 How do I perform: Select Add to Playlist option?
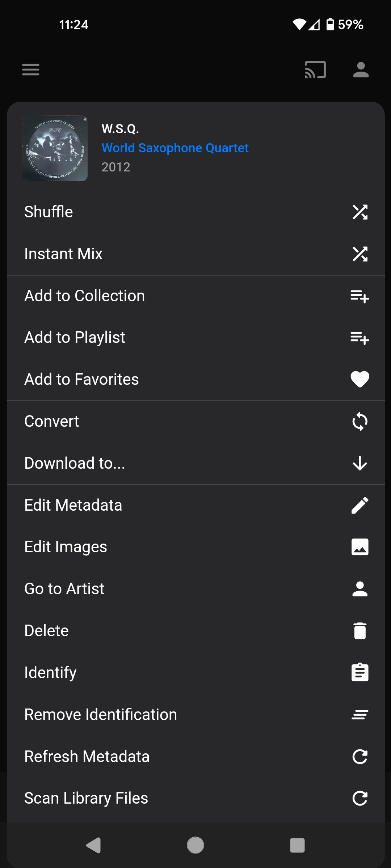pyautogui.click(x=75, y=337)
